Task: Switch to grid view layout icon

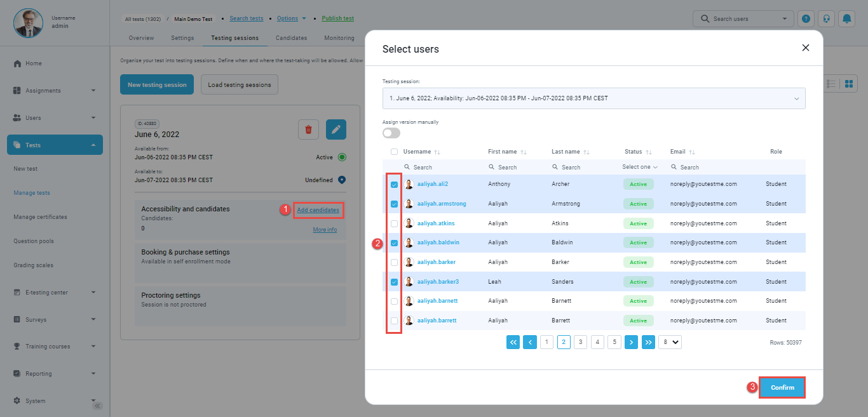Action: pyautogui.click(x=848, y=84)
